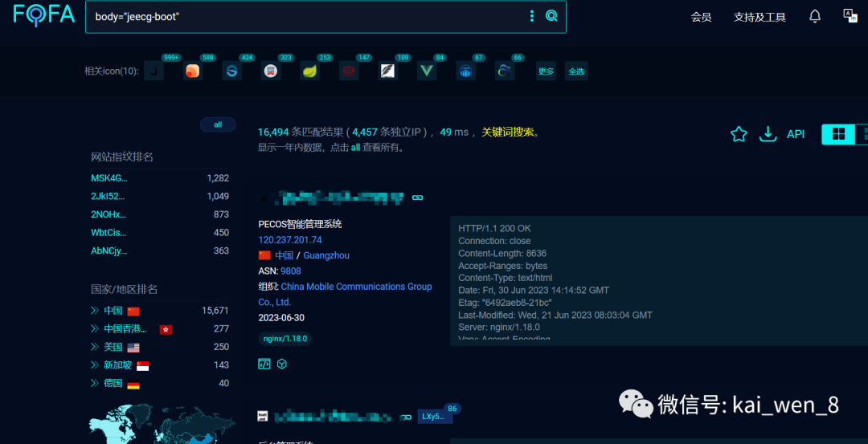Click the chain icon beside second result
Image resolution: width=868 pixels, height=444 pixels.
point(407,417)
